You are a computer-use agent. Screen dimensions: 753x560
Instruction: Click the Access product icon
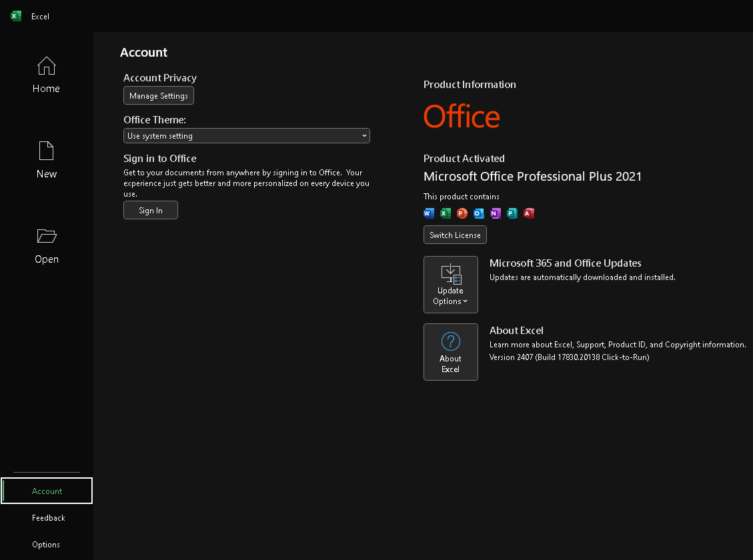[529, 213]
